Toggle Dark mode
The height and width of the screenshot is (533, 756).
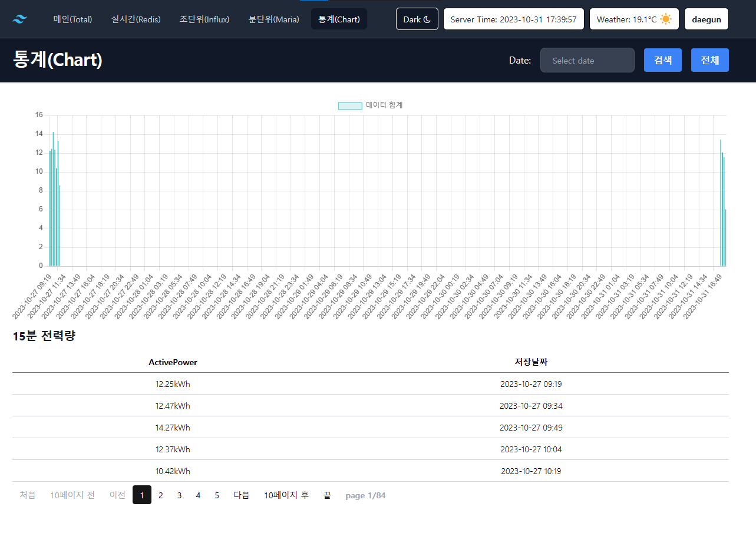click(417, 18)
